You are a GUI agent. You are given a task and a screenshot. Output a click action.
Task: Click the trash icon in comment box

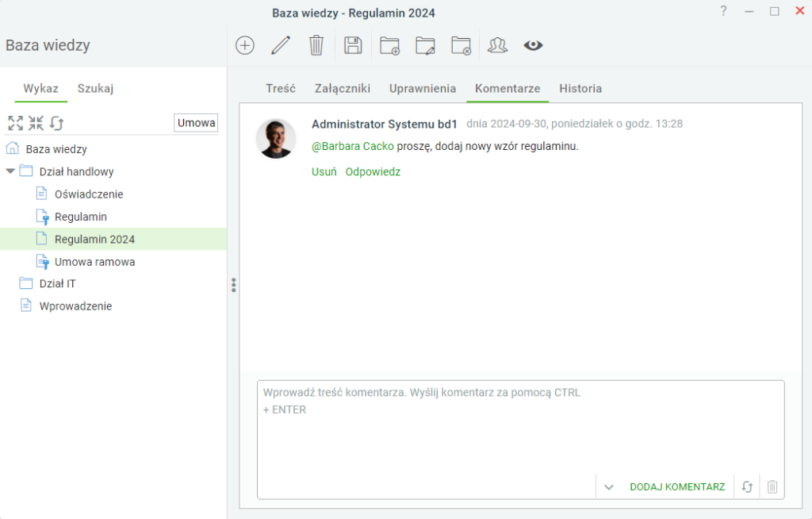(772, 486)
